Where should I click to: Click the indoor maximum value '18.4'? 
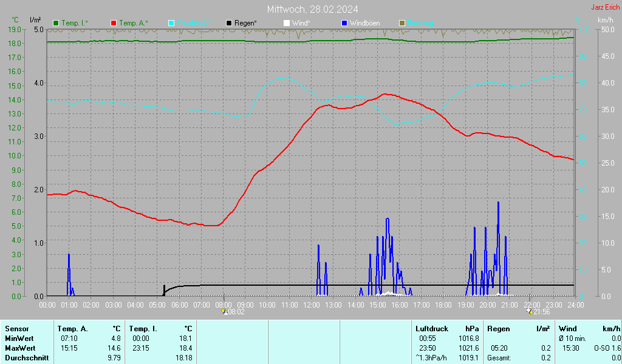click(x=186, y=348)
